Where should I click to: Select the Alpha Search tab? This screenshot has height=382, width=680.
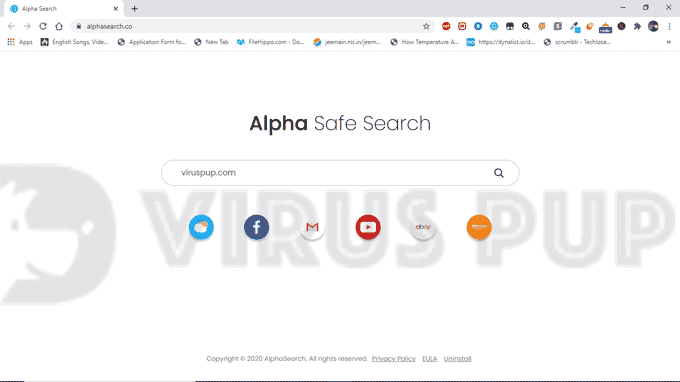coord(63,9)
